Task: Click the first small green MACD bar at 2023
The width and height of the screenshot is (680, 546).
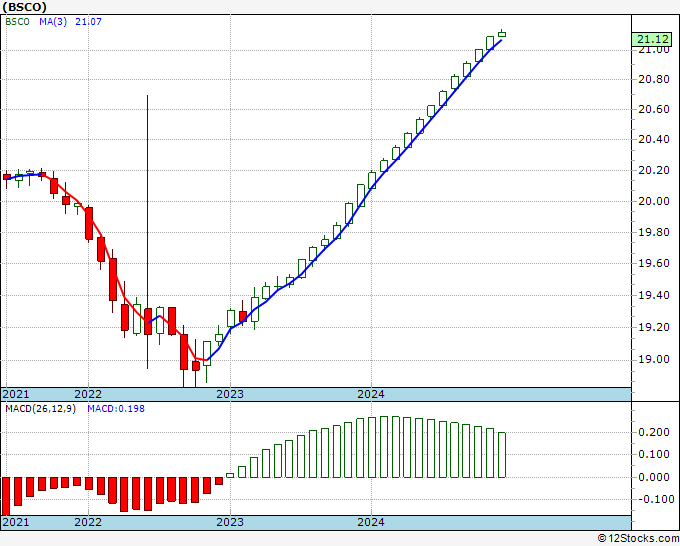Action: [x=230, y=475]
